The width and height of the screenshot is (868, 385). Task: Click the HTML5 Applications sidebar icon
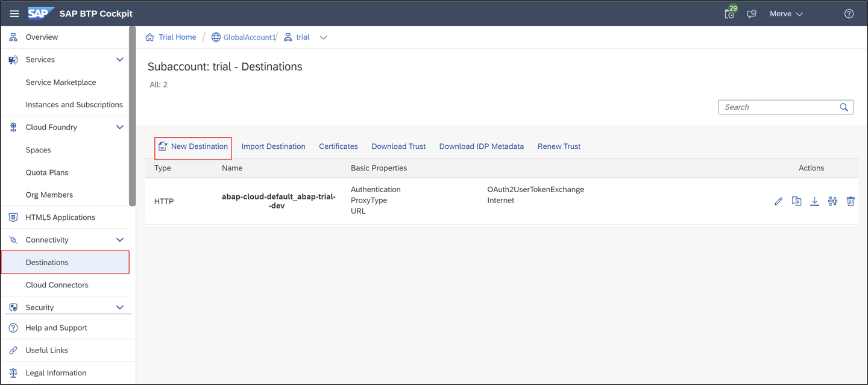[13, 218]
